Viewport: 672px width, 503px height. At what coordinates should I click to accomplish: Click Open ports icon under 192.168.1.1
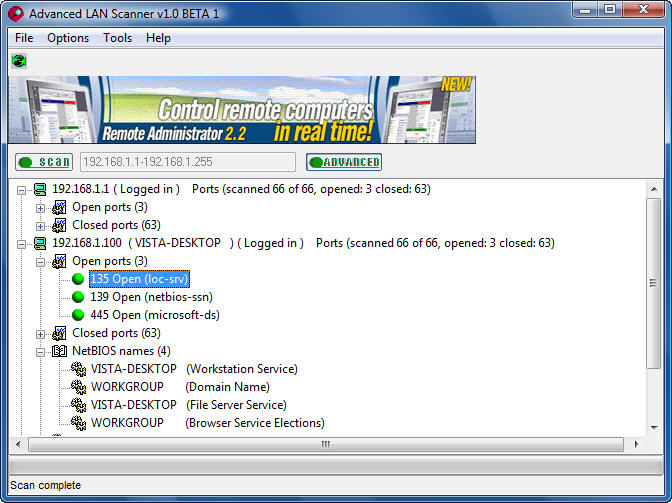coord(59,207)
